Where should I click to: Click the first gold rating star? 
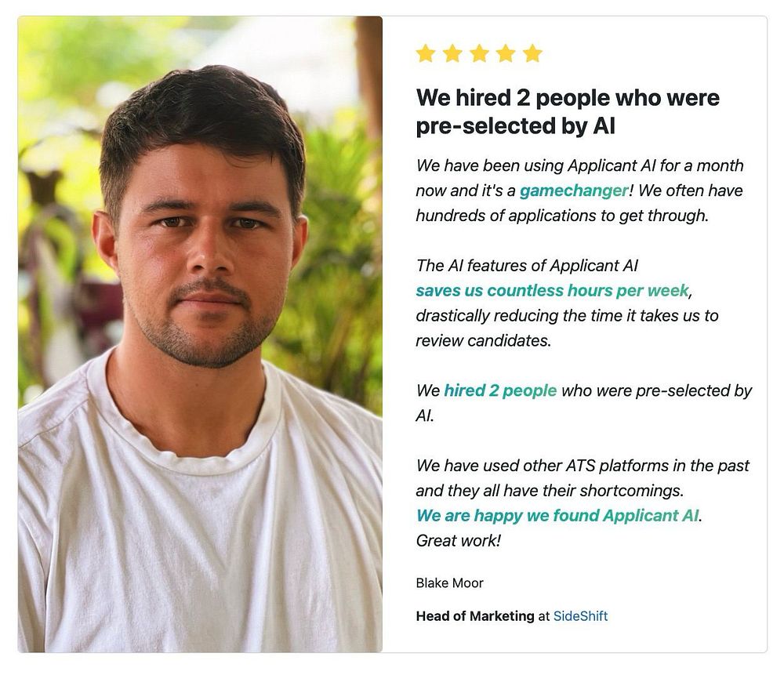[x=426, y=53]
